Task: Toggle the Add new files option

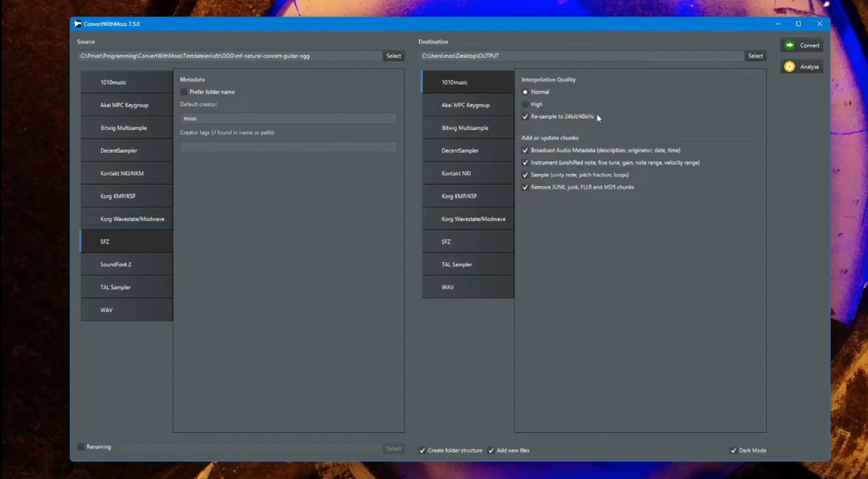Action: click(x=491, y=450)
